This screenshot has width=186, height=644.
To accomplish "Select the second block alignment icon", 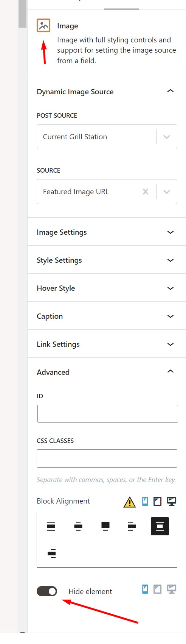I will pos(78,526).
